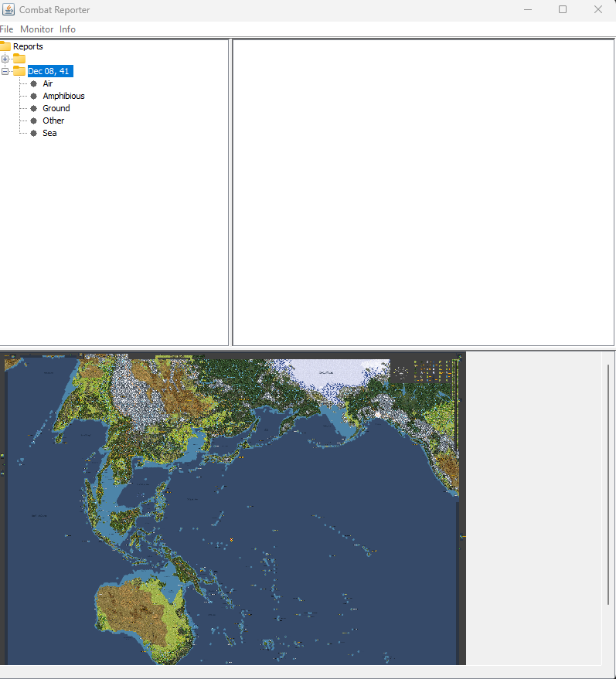Collapse the Dec 08, 41 folder

click(x=5, y=71)
